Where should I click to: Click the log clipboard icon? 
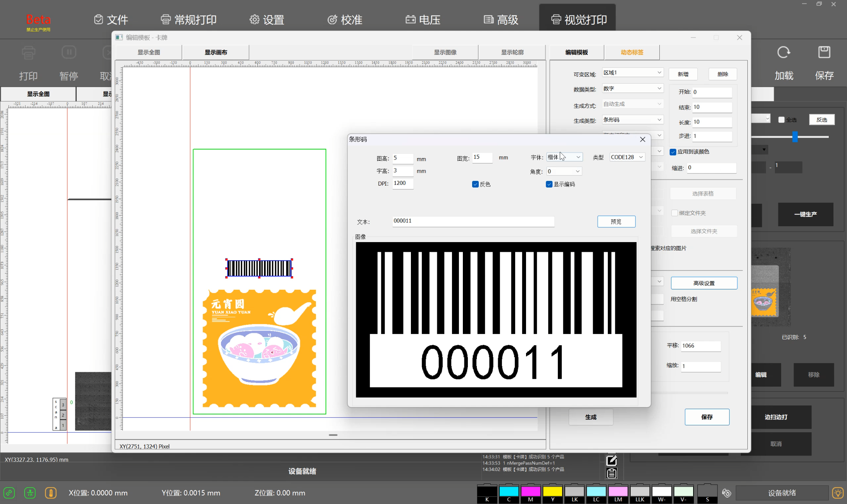tap(612, 473)
